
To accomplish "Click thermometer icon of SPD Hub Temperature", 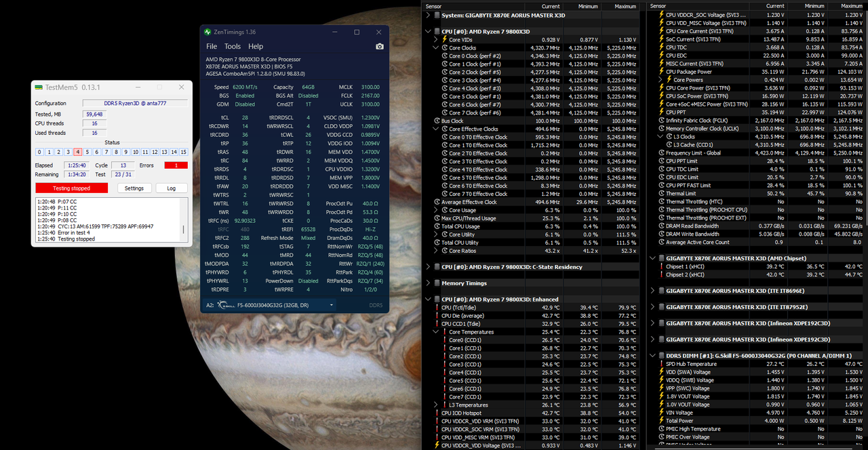I will pyautogui.click(x=661, y=364).
